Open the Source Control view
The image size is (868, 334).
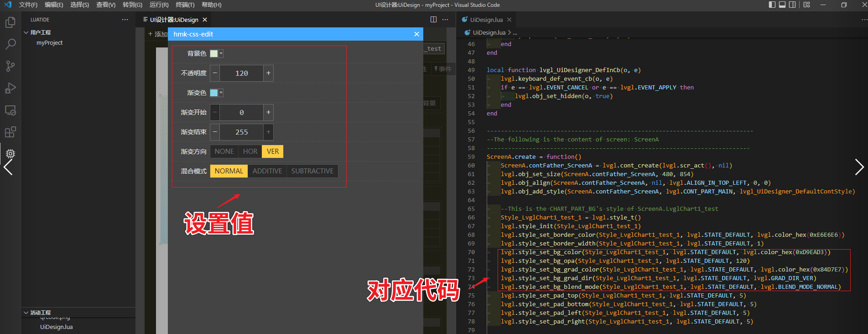tap(10, 66)
